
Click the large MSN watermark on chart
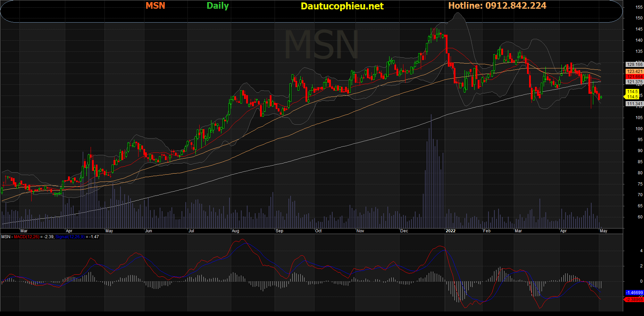click(321, 45)
